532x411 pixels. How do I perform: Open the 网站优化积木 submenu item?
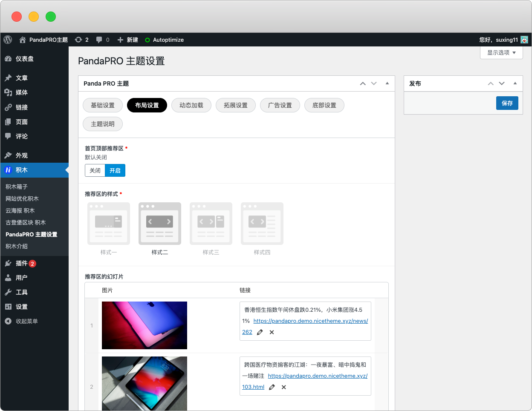tap(22, 198)
